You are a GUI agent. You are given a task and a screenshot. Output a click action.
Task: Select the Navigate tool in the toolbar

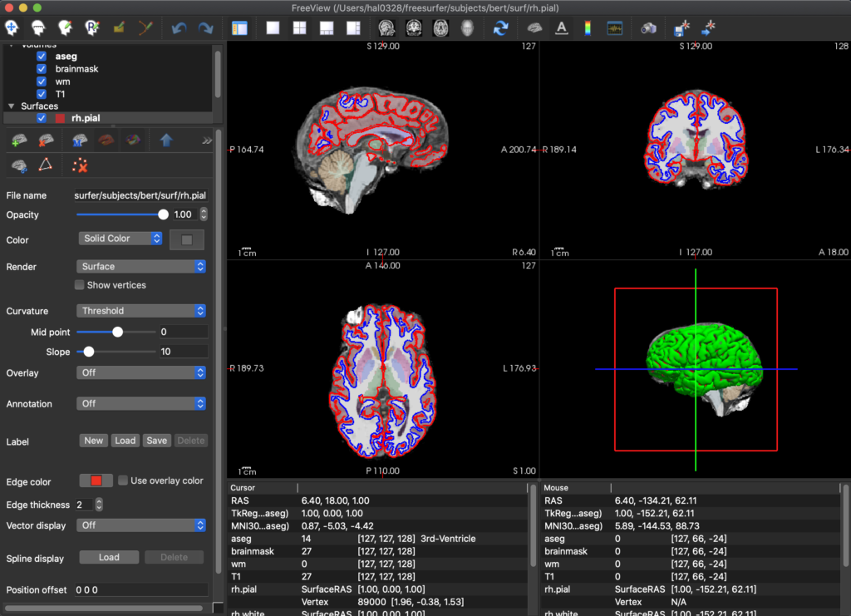tap(11, 28)
